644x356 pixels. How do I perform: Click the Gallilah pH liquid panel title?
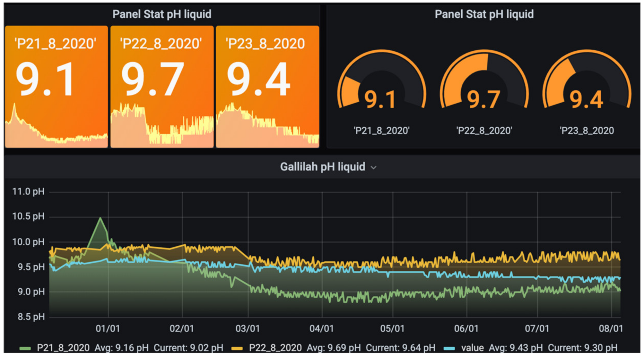pos(322,167)
